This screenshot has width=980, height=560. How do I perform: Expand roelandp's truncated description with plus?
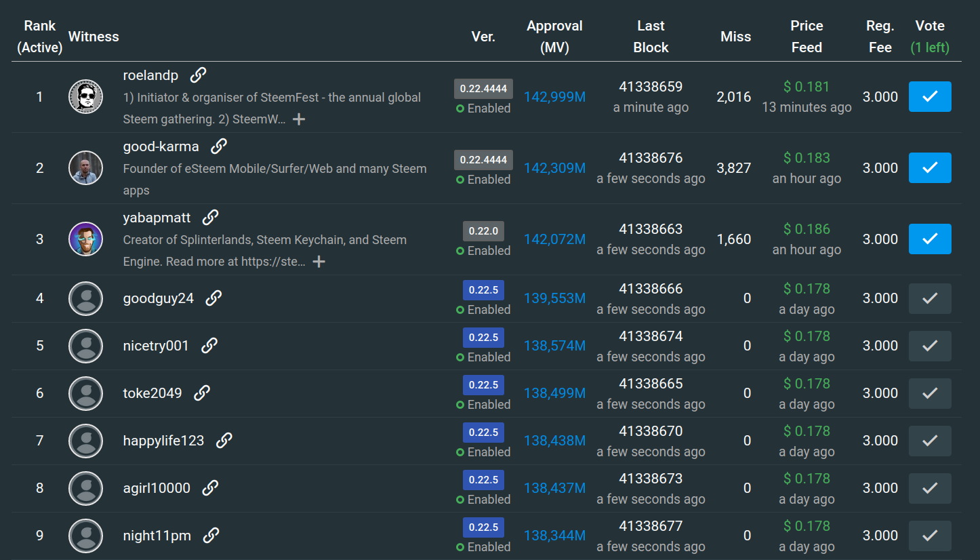coord(298,119)
